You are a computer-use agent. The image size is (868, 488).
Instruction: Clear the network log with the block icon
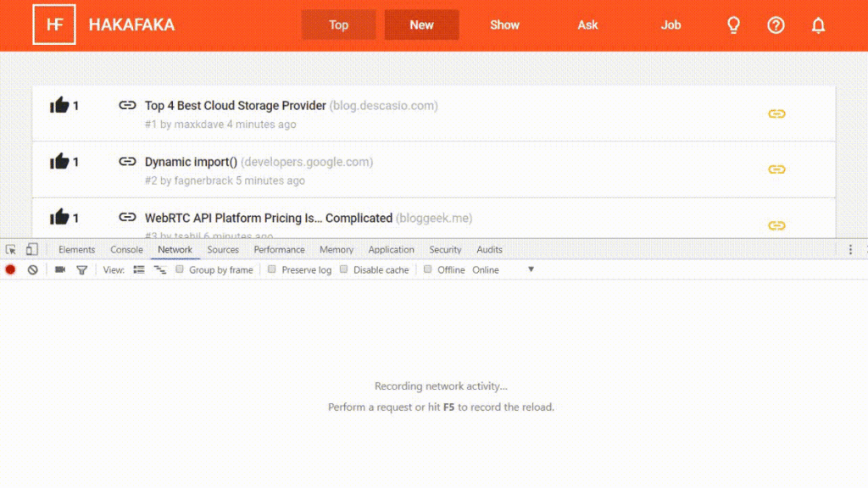coord(31,269)
